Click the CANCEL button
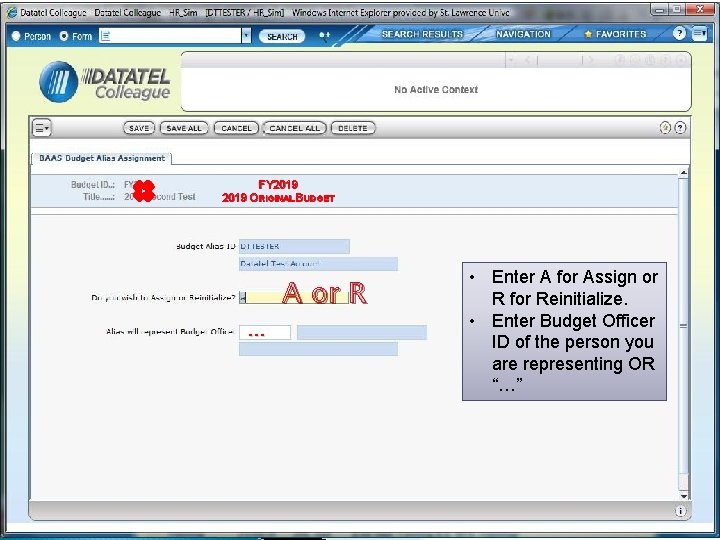 [236, 128]
